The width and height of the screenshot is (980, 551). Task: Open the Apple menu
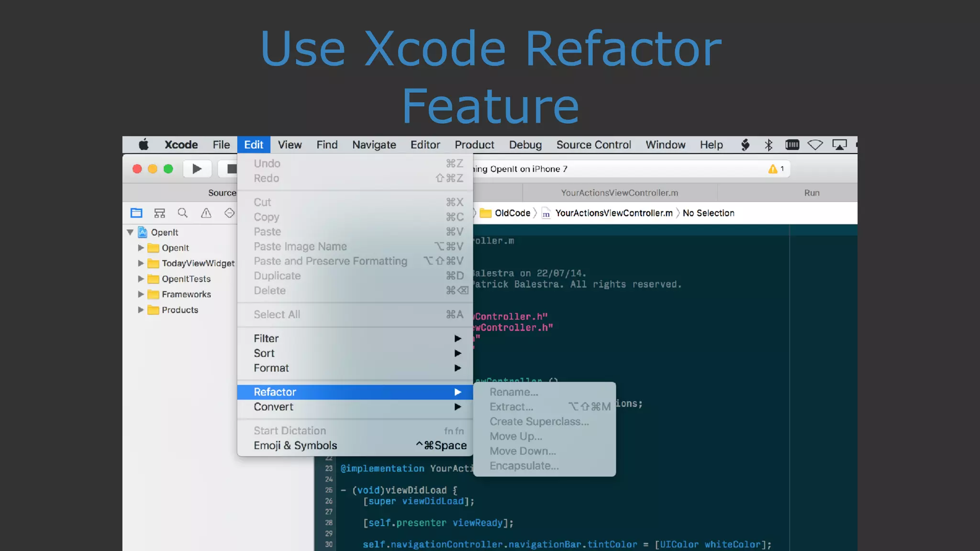(144, 144)
